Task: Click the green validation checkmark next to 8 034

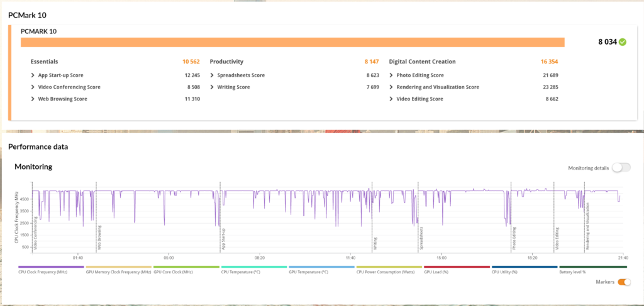Action: pyautogui.click(x=623, y=42)
